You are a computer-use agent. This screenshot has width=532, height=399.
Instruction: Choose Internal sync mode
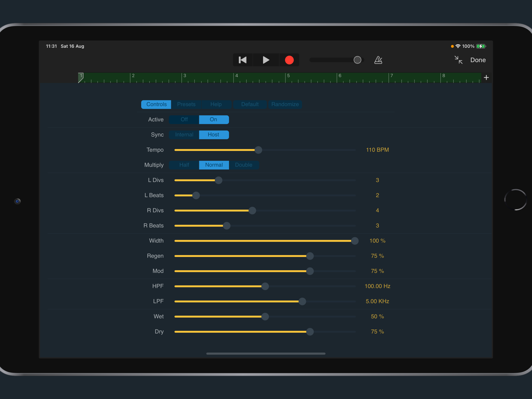pos(184,134)
